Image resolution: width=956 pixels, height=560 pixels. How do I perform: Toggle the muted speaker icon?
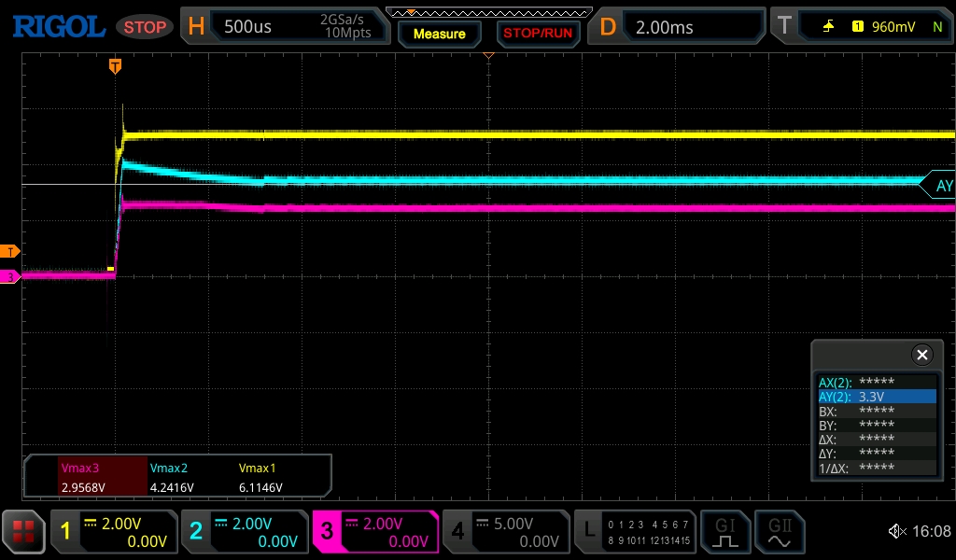[x=897, y=532]
